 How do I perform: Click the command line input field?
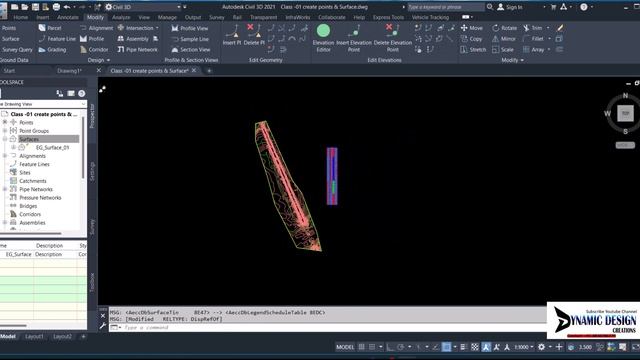click(327, 327)
